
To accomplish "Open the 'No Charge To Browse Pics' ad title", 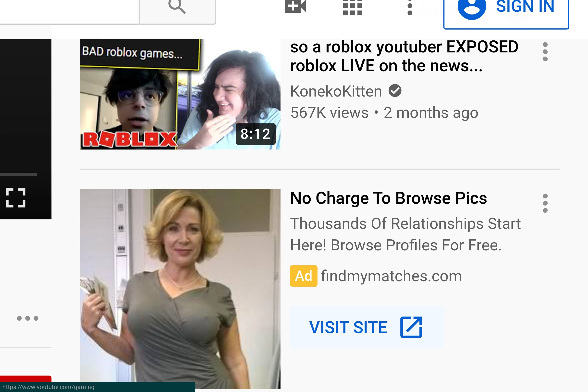I will click(388, 198).
